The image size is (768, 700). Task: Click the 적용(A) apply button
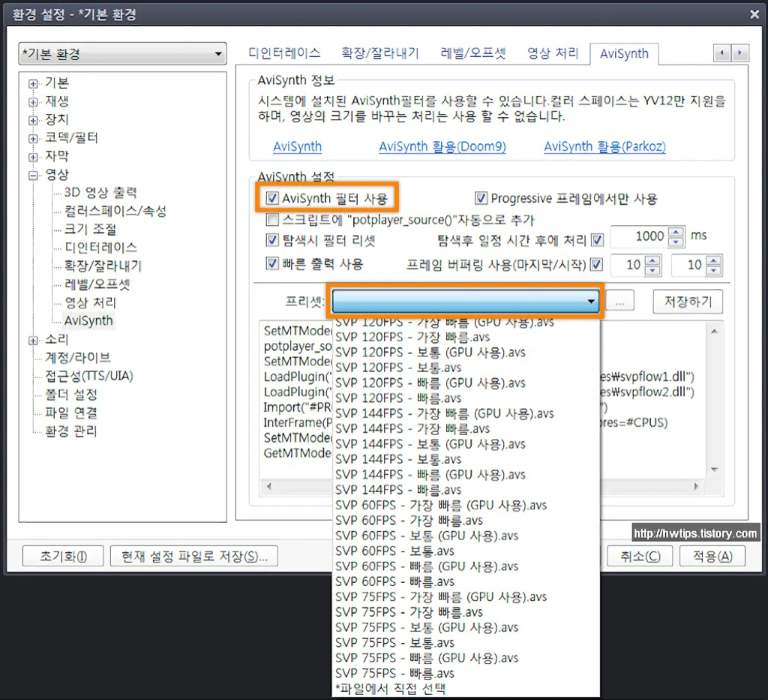click(x=711, y=555)
